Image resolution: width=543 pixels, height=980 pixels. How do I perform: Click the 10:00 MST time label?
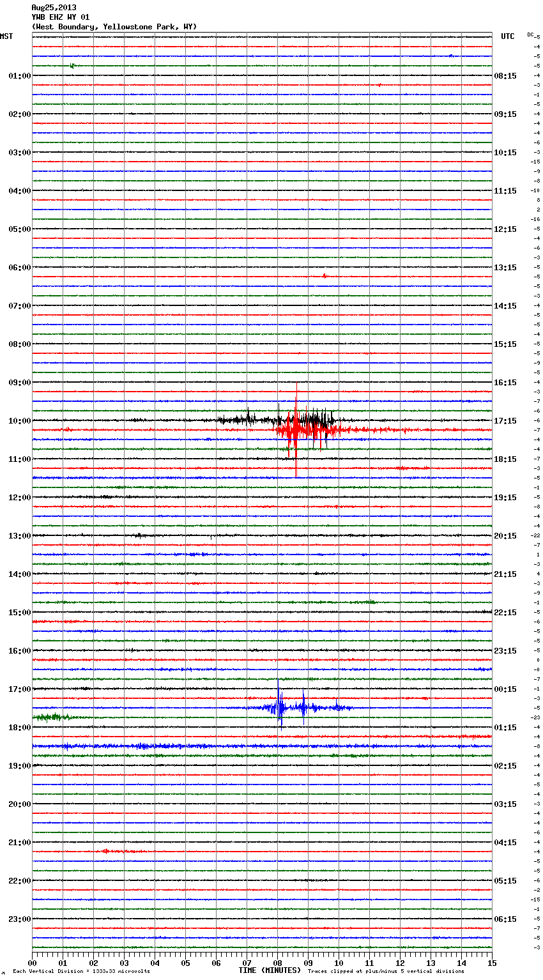[19, 421]
